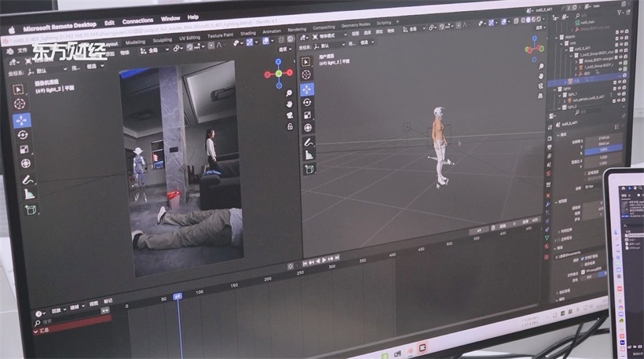
Task: Collapse the lights collection in outliner
Action: pyautogui.click(x=555, y=89)
